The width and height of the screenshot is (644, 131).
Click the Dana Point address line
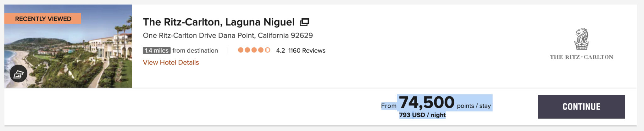[228, 35]
